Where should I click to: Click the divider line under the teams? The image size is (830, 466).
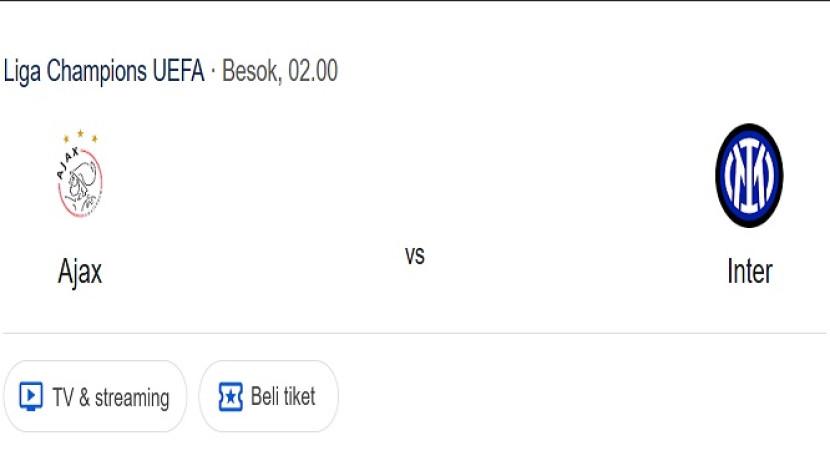coord(415,333)
